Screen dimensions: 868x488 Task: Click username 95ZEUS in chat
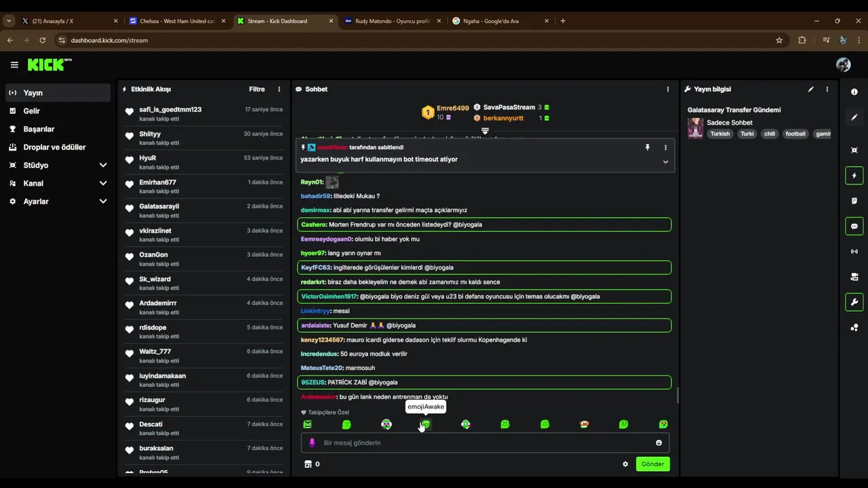click(313, 382)
